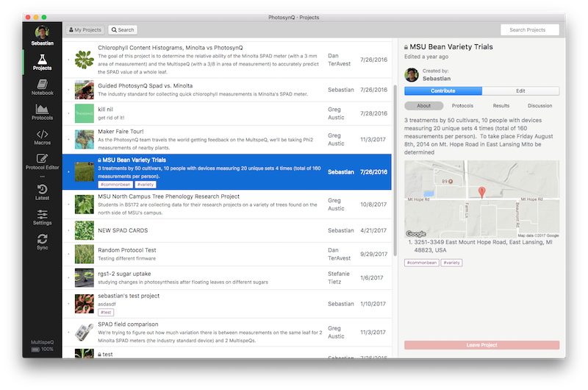The image size is (588, 390).
Task: Focus the Search Projects field
Action: tap(529, 29)
